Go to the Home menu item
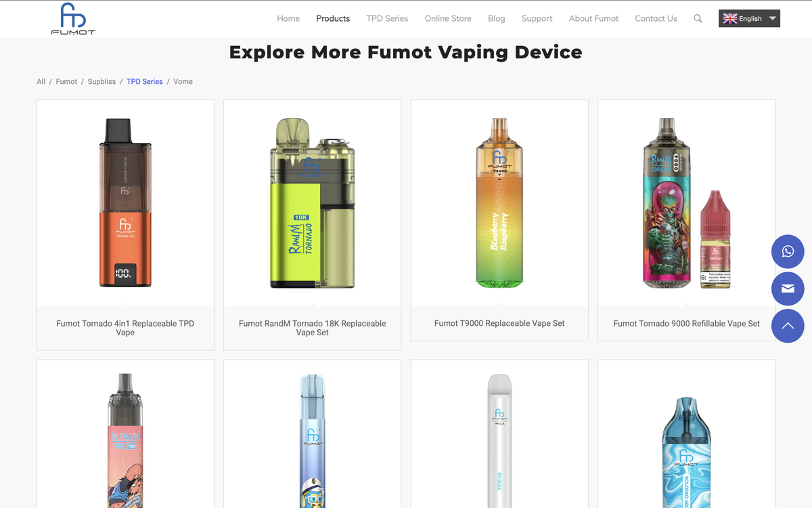The height and width of the screenshot is (508, 812). 288,19
